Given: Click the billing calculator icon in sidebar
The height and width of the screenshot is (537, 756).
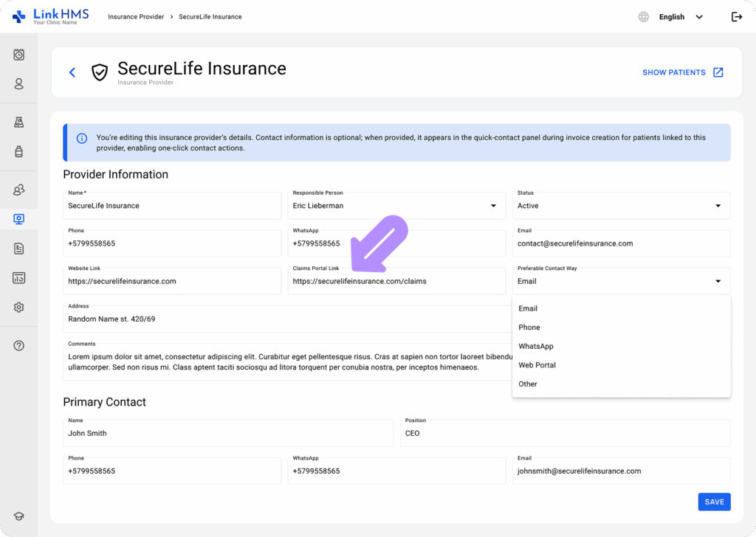Looking at the screenshot, I should click(x=18, y=278).
